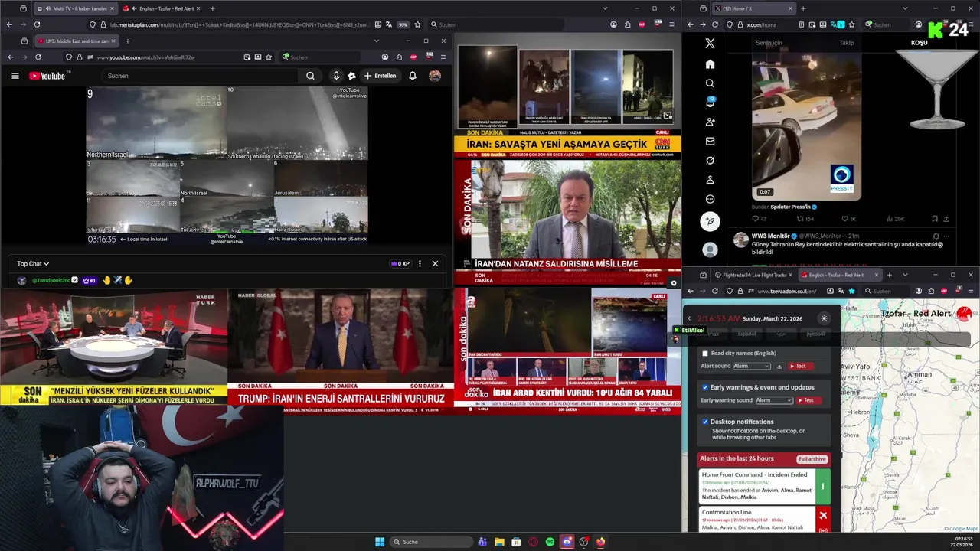The image size is (980, 551).
Task: Share the Sprinter Press video post
Action: point(947,219)
